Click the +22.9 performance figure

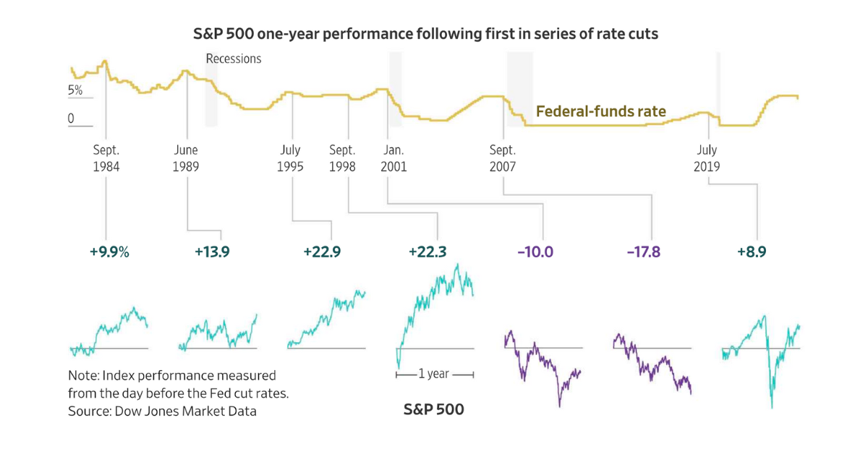(x=322, y=252)
